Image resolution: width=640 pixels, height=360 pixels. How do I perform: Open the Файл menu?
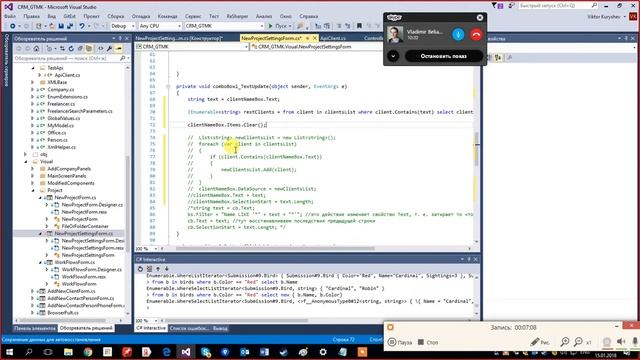pyautogui.click(x=10, y=16)
